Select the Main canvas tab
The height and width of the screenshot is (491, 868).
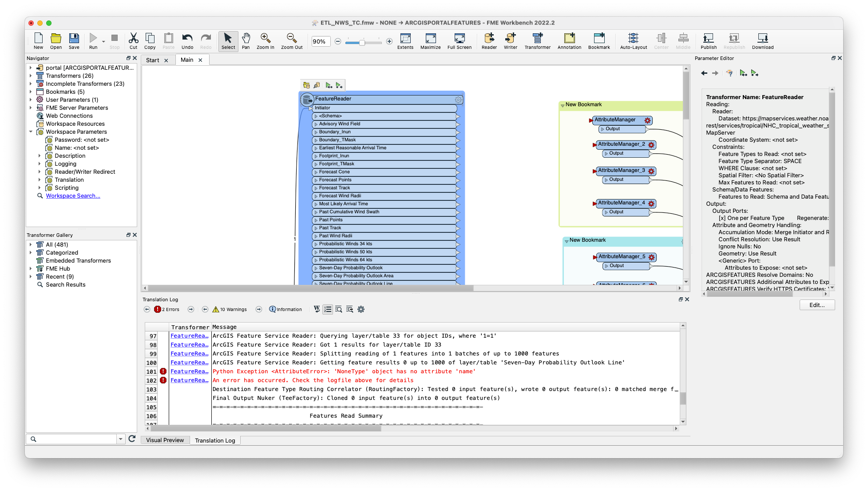pyautogui.click(x=187, y=60)
